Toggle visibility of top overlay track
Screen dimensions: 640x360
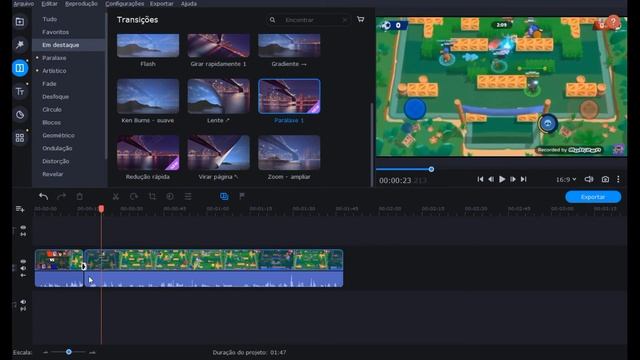coord(23,227)
